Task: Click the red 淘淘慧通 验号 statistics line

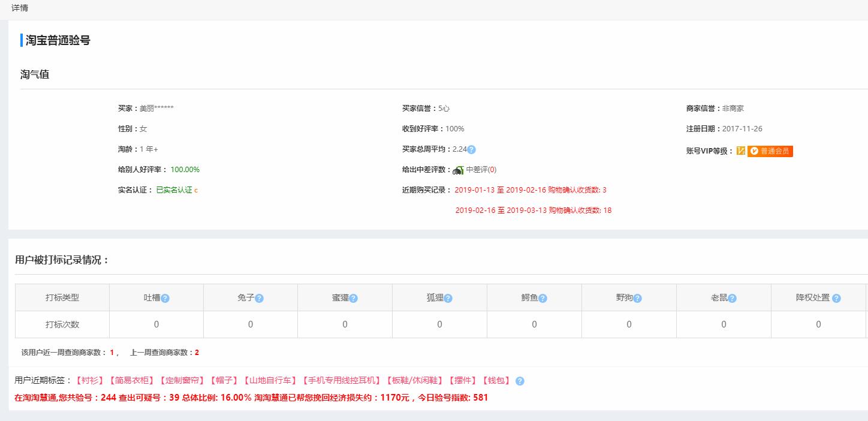Action: point(251,398)
